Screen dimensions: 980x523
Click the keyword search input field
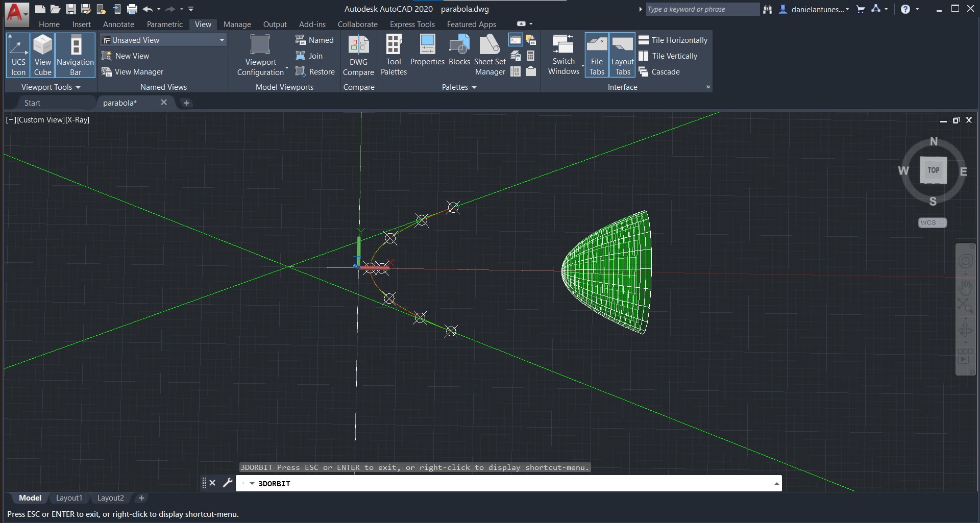(x=702, y=9)
